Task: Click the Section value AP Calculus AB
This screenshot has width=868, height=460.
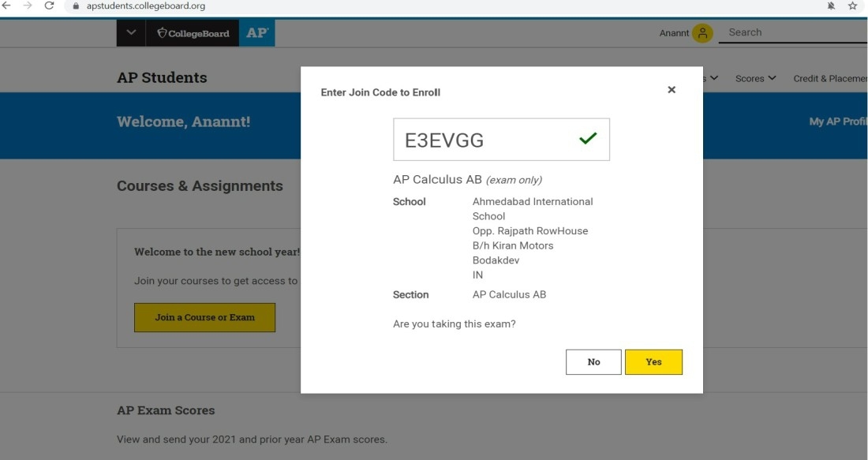Action: tap(509, 294)
